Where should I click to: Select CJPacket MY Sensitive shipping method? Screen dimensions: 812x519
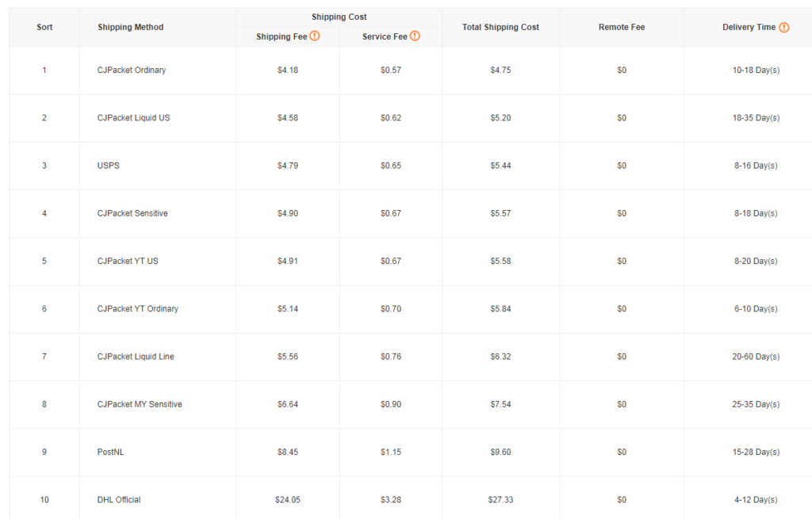(140, 404)
